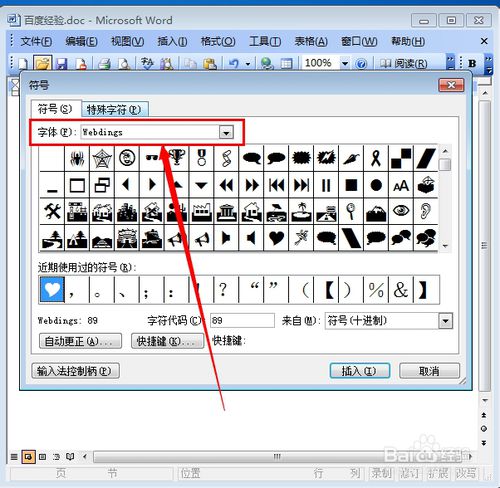Toggle the 扩展 extend selection indicator
This screenshot has width=500, height=488.
click(438, 473)
